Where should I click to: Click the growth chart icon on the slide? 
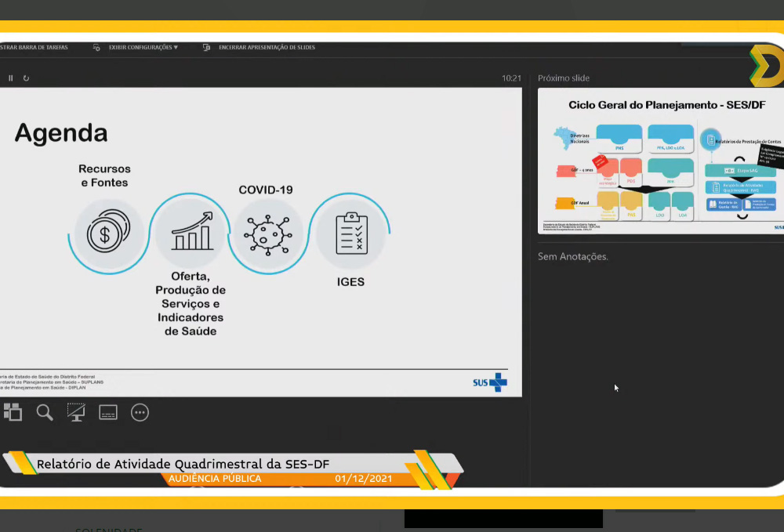click(192, 233)
